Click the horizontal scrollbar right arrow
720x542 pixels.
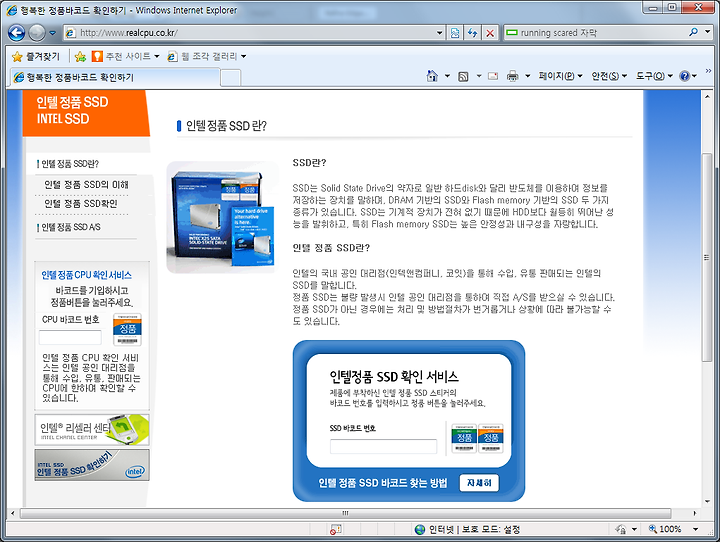pyautogui.click(x=695, y=513)
